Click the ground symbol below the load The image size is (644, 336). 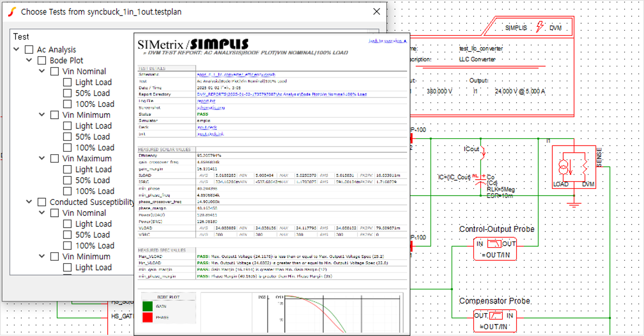click(573, 205)
